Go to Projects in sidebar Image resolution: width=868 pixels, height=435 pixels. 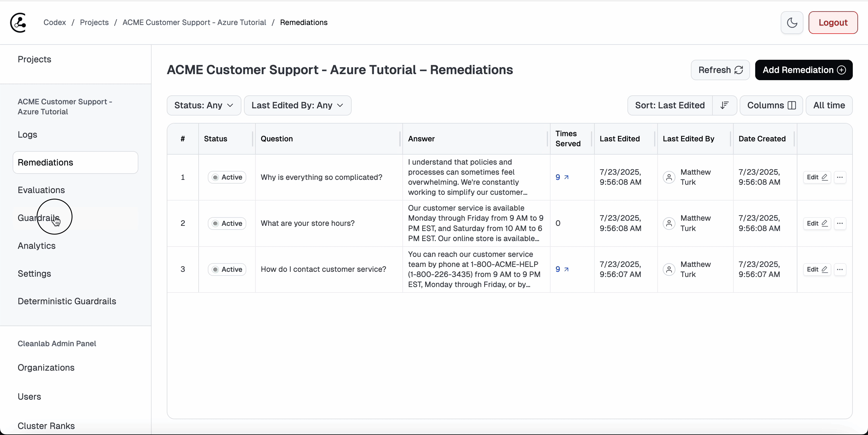pos(34,59)
